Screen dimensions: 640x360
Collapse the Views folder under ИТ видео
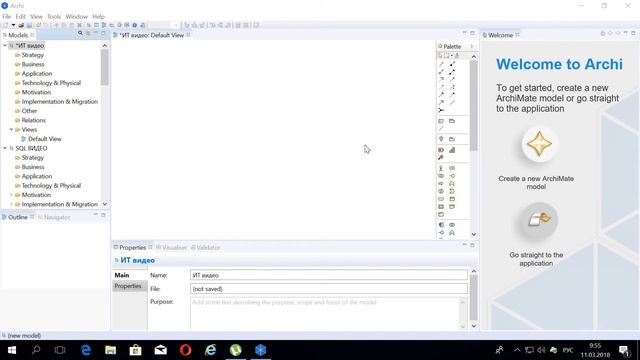coord(11,129)
